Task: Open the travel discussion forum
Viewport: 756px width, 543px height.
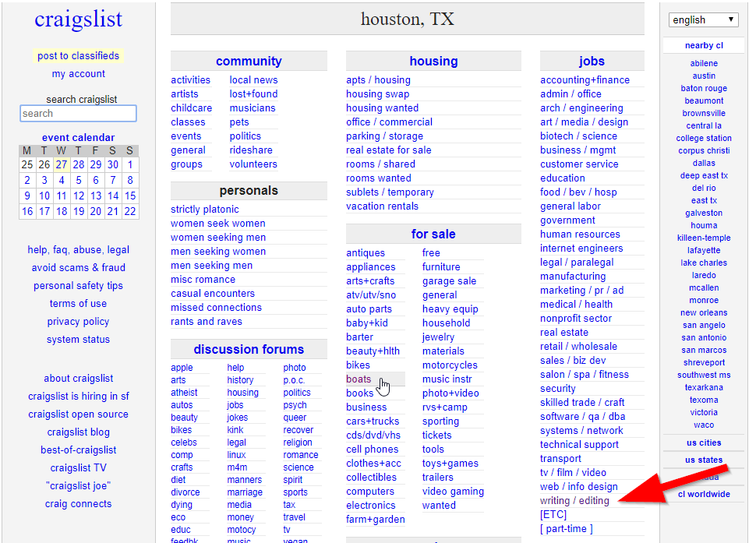Action: pyautogui.click(x=294, y=517)
